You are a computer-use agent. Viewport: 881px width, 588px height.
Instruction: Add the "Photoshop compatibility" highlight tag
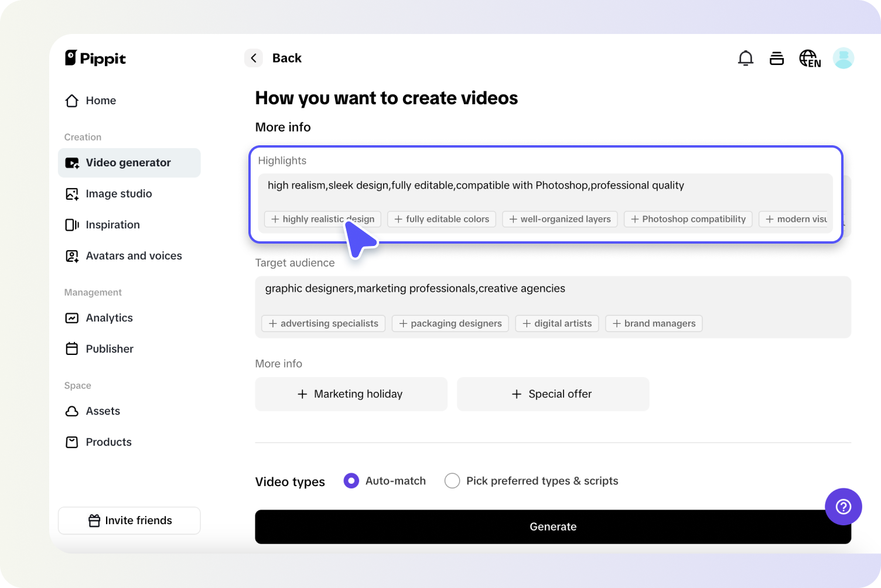[688, 219]
